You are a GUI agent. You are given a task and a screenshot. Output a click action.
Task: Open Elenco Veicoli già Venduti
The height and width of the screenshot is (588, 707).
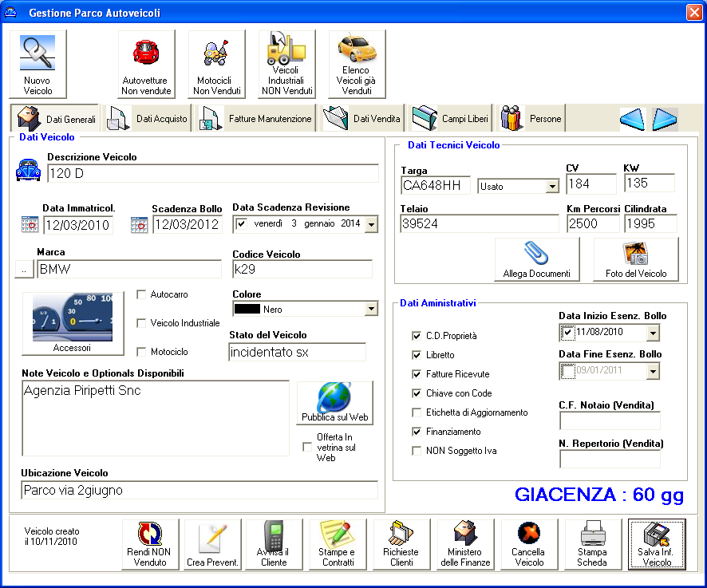pyautogui.click(x=357, y=64)
